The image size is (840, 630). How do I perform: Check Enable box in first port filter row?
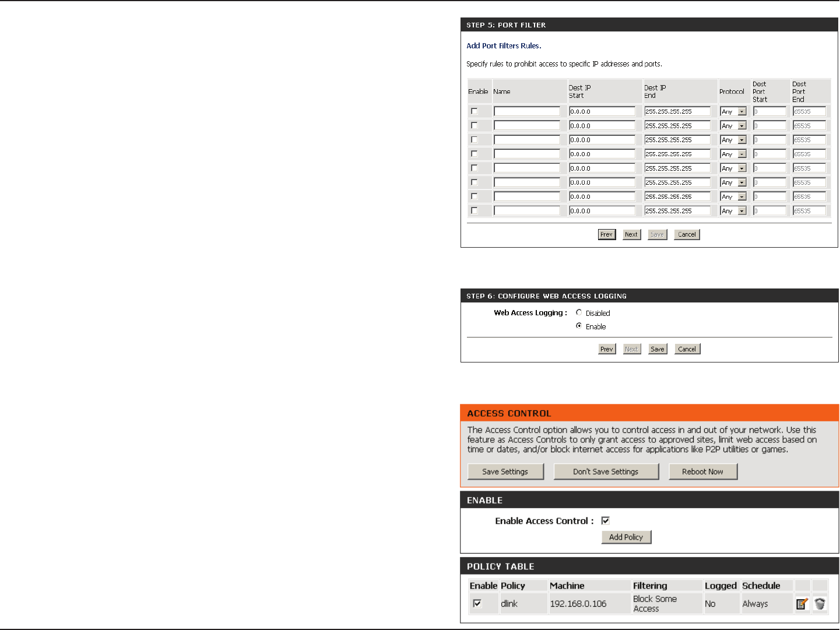tap(474, 111)
